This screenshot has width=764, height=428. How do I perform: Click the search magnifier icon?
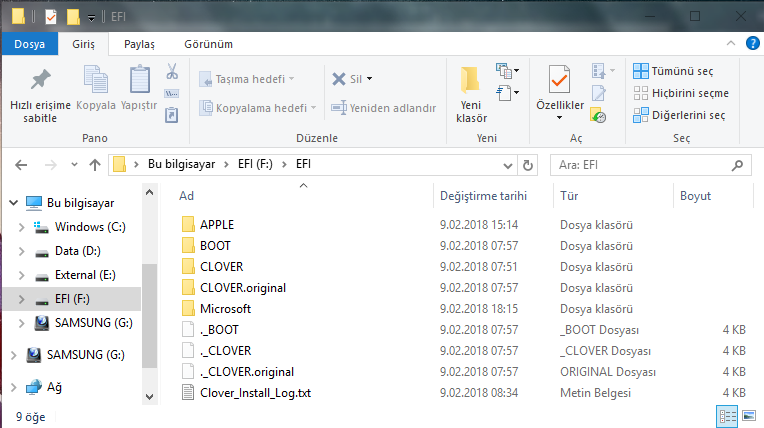[x=737, y=165]
